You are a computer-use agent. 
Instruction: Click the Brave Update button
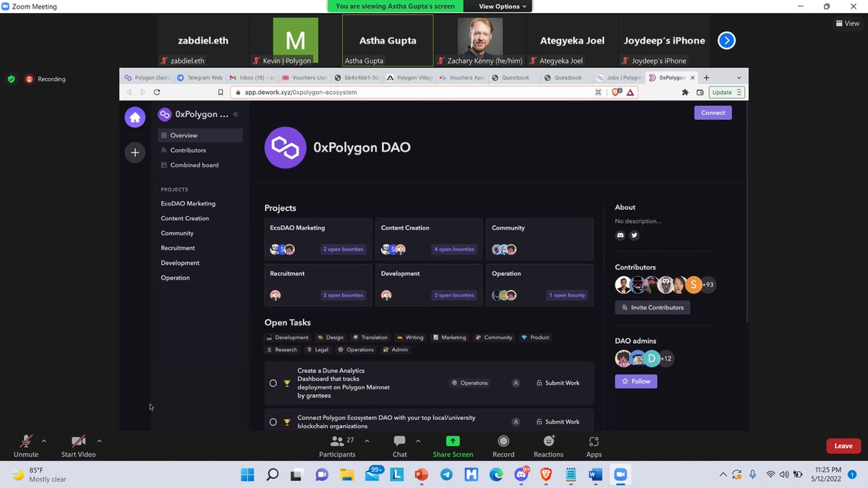point(726,93)
